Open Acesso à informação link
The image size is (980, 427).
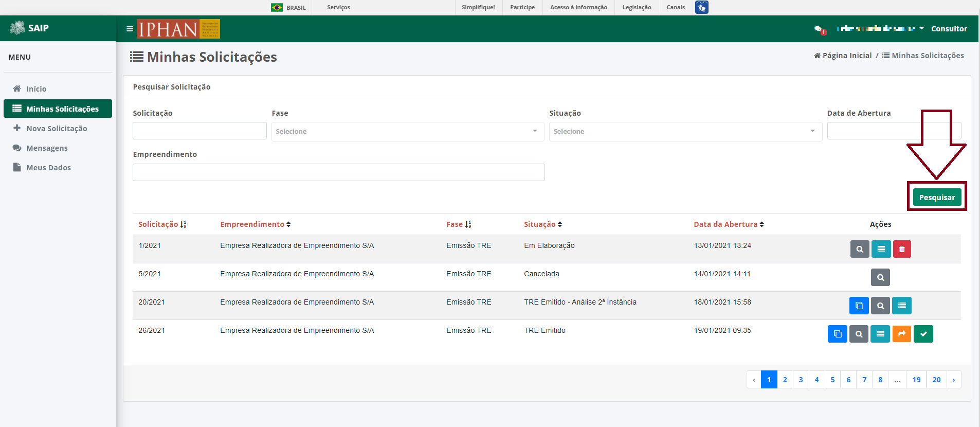tap(578, 7)
